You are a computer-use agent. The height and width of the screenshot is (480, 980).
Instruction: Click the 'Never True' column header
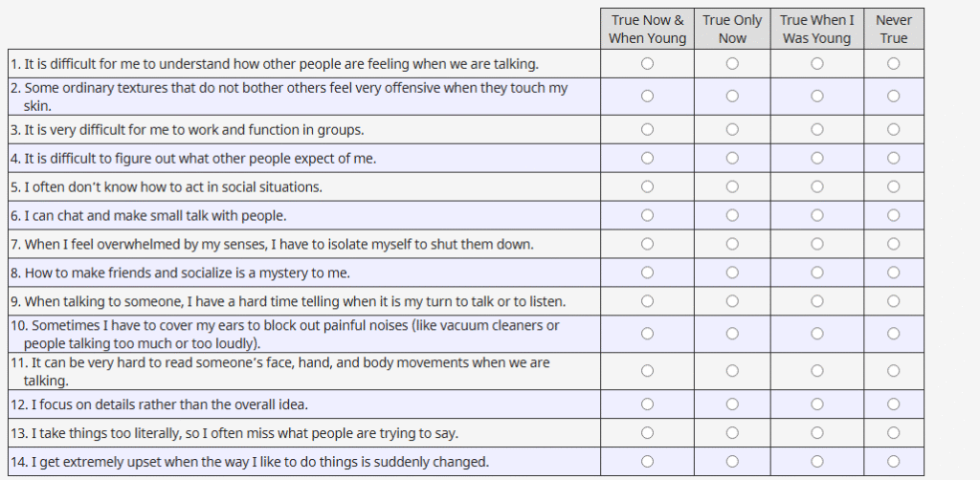coord(893,29)
